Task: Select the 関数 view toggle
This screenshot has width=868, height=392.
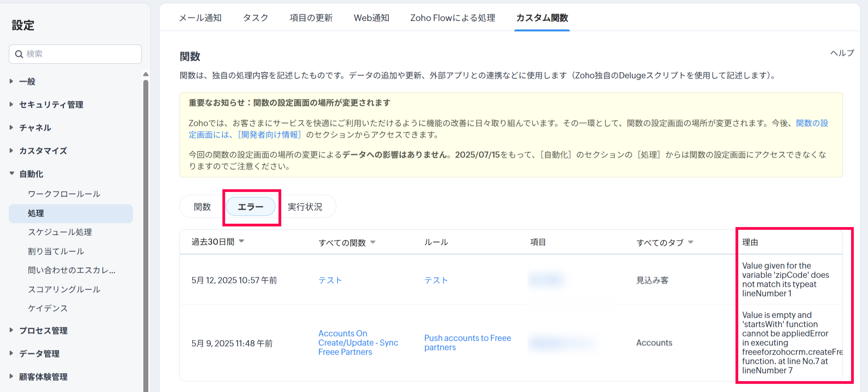Action: tap(202, 207)
